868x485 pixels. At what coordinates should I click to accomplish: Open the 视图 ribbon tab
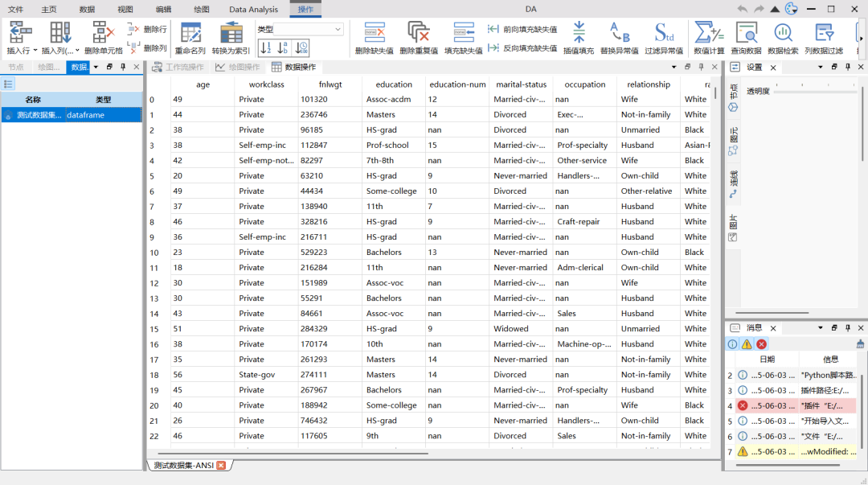pos(125,10)
